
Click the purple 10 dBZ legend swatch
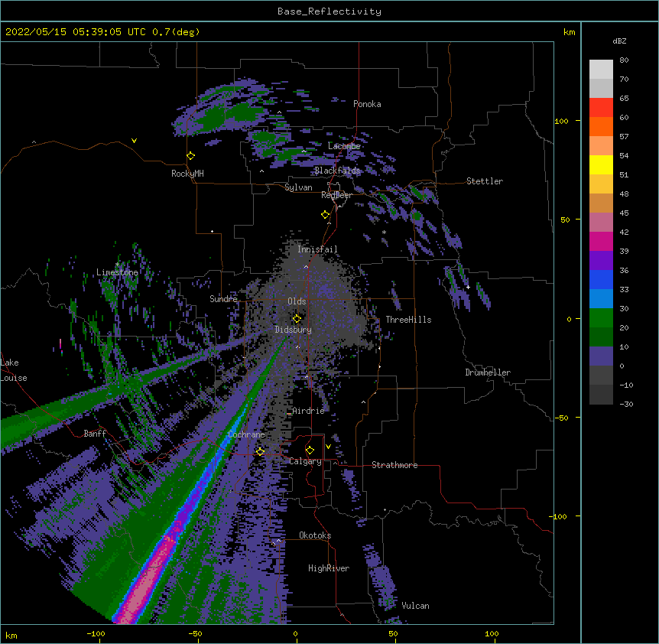(x=601, y=356)
